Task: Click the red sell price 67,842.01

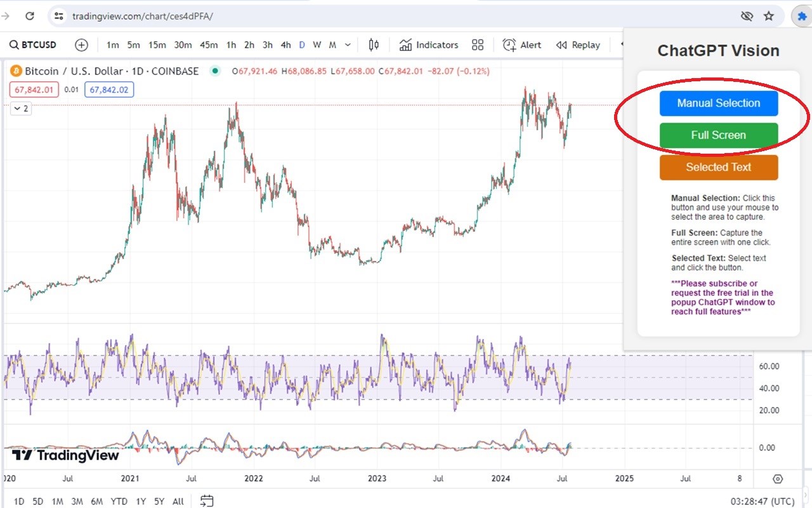Action: pyautogui.click(x=33, y=90)
